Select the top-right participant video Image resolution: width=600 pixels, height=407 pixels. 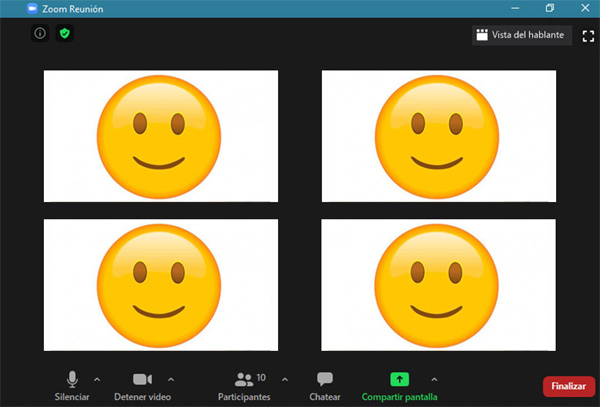tap(439, 136)
